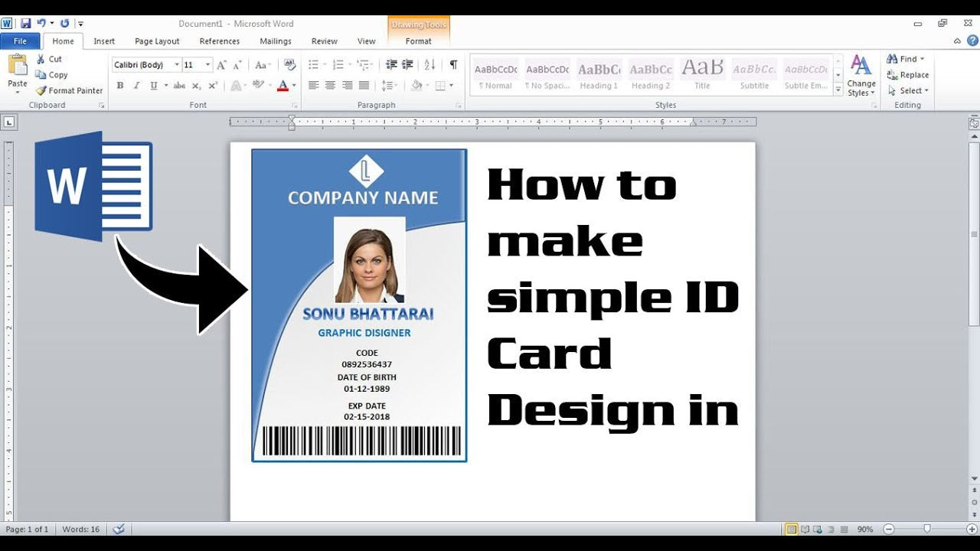Viewport: 980px width, 551px height.
Task: Center align text with the Center icon
Action: pos(330,86)
